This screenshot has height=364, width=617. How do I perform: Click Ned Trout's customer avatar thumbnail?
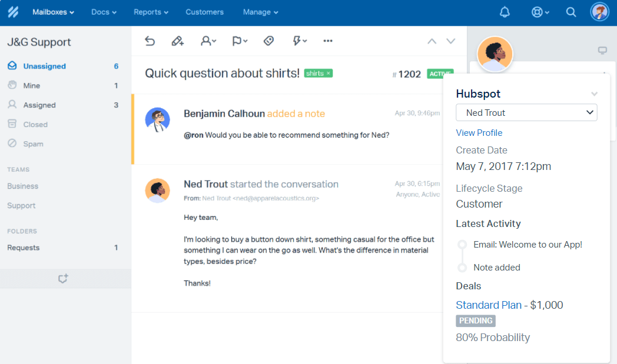(x=495, y=54)
